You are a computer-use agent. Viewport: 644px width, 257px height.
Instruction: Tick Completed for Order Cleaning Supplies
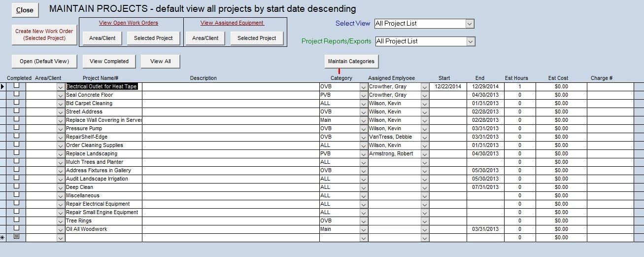point(16,145)
